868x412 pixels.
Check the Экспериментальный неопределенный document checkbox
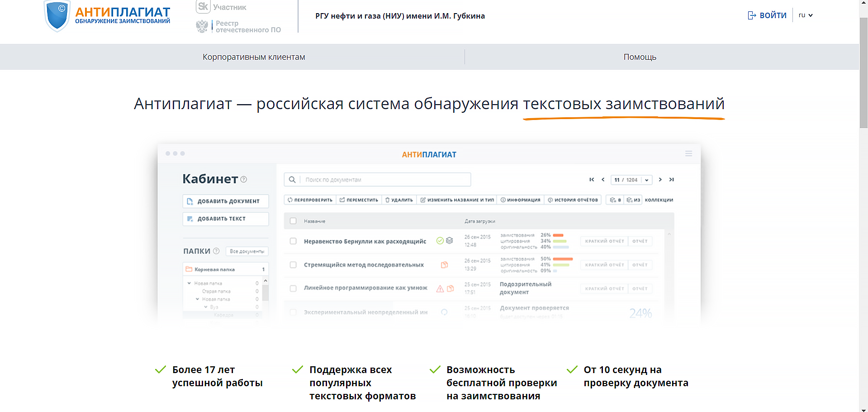pyautogui.click(x=293, y=312)
